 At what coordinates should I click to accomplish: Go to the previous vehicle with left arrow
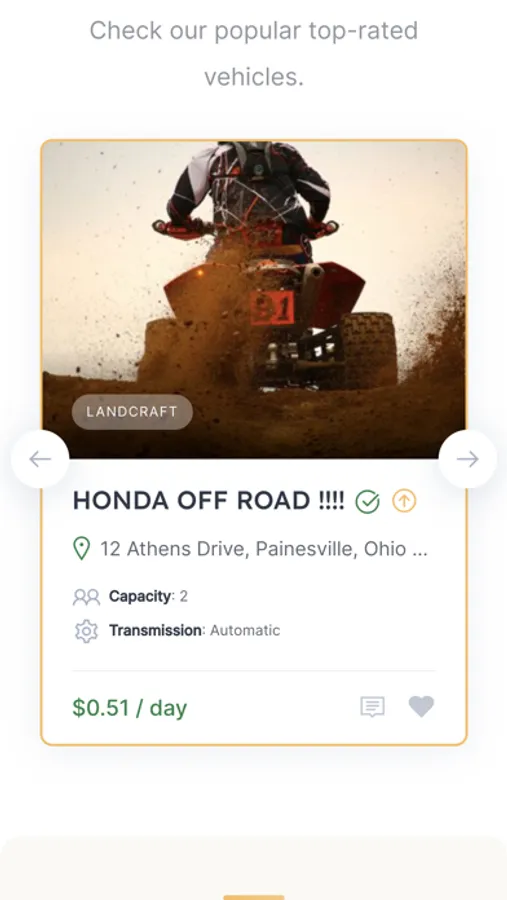pyautogui.click(x=40, y=459)
